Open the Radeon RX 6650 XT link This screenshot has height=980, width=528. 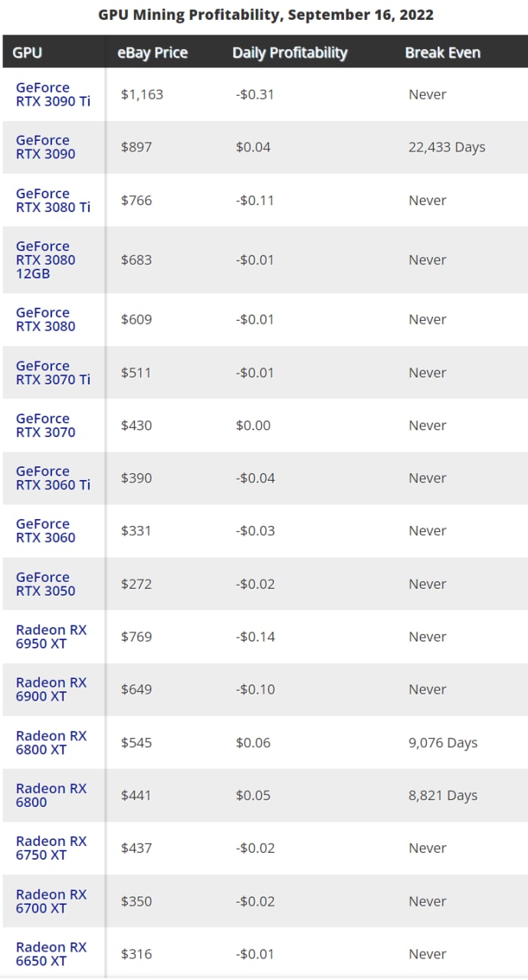[51, 954]
